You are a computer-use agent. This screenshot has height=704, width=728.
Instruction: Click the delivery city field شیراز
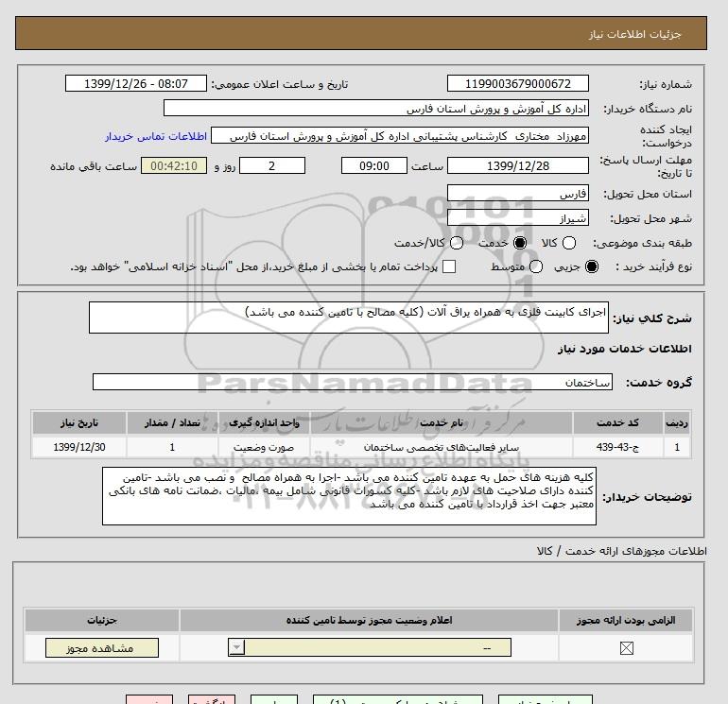[x=518, y=217]
